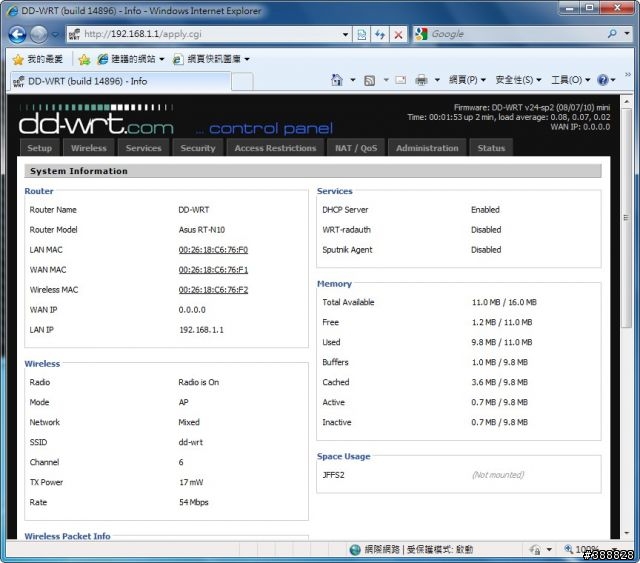Click the Print icon in command bar
Image resolution: width=640 pixels, height=563 pixels.
421,80
